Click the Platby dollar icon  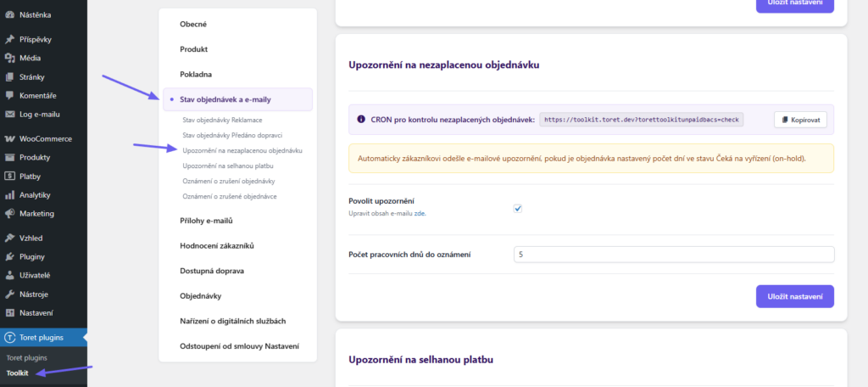(9, 177)
